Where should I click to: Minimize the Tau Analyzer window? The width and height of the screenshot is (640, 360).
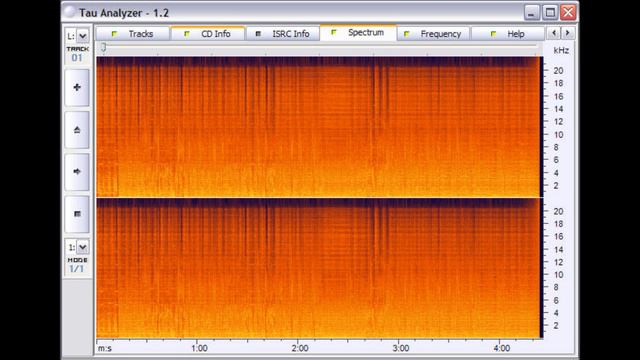point(531,13)
